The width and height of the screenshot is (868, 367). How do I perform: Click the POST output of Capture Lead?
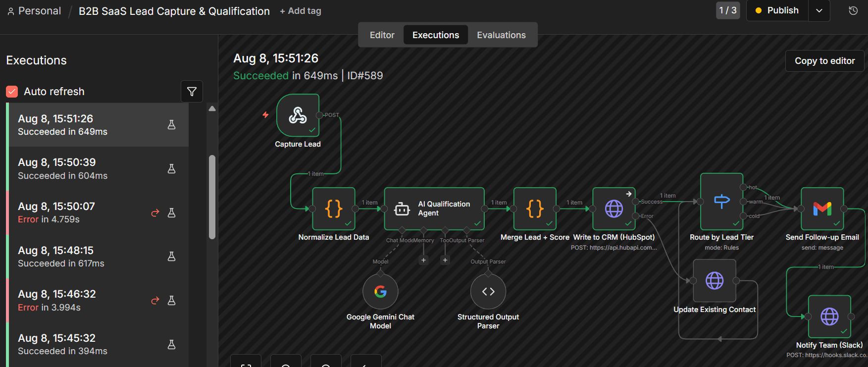click(x=319, y=115)
